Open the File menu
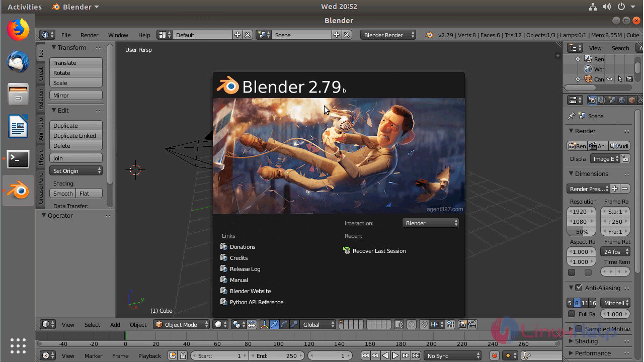The image size is (644, 362). coord(66,35)
